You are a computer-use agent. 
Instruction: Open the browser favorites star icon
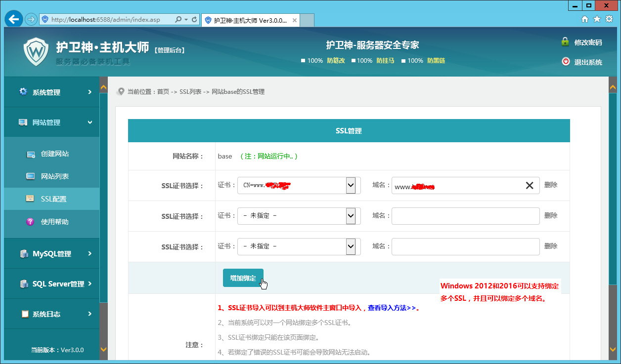(597, 19)
